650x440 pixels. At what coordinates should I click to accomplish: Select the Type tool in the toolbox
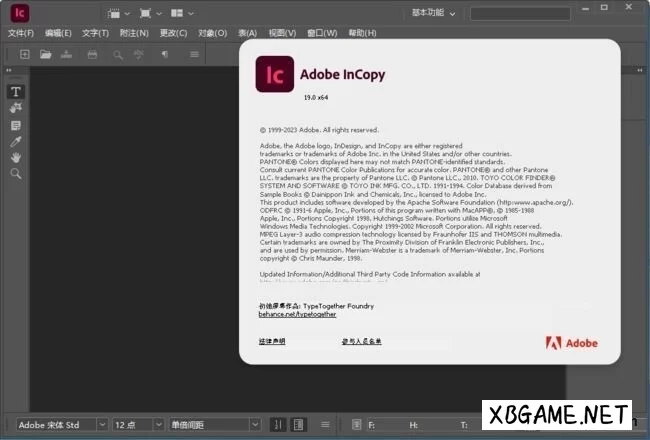16,92
